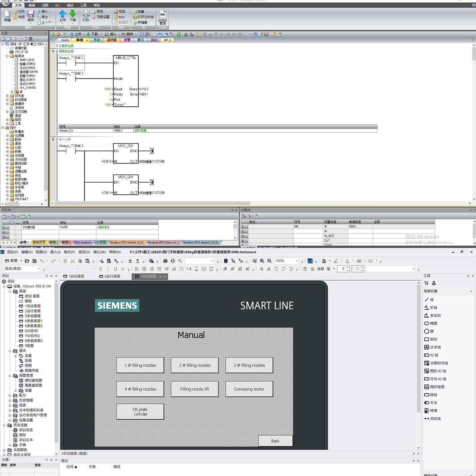476x476 pixels.
Task: Click the 计时时间 symbol table cell
Action: pos(40,227)
